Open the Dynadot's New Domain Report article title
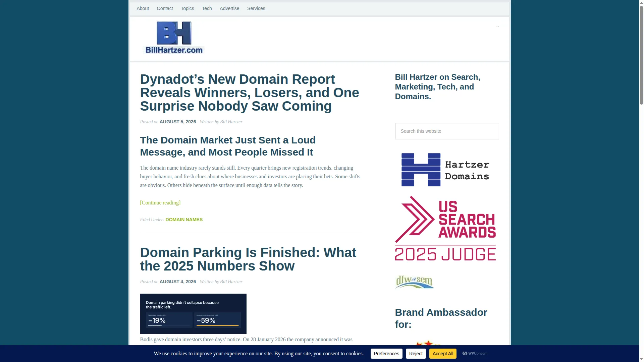Screen dimensions: 644x362 click(250, 93)
